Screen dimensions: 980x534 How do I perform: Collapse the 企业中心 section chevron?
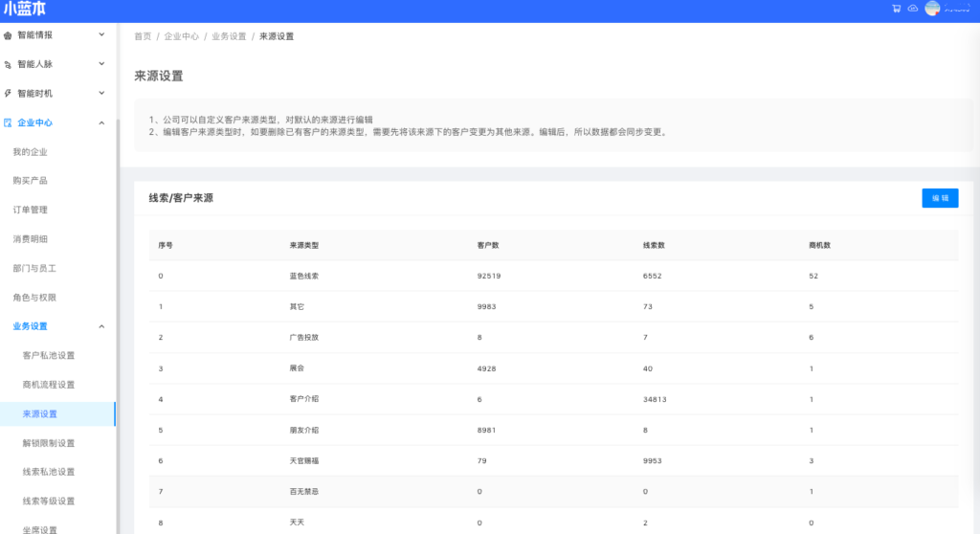[102, 122]
